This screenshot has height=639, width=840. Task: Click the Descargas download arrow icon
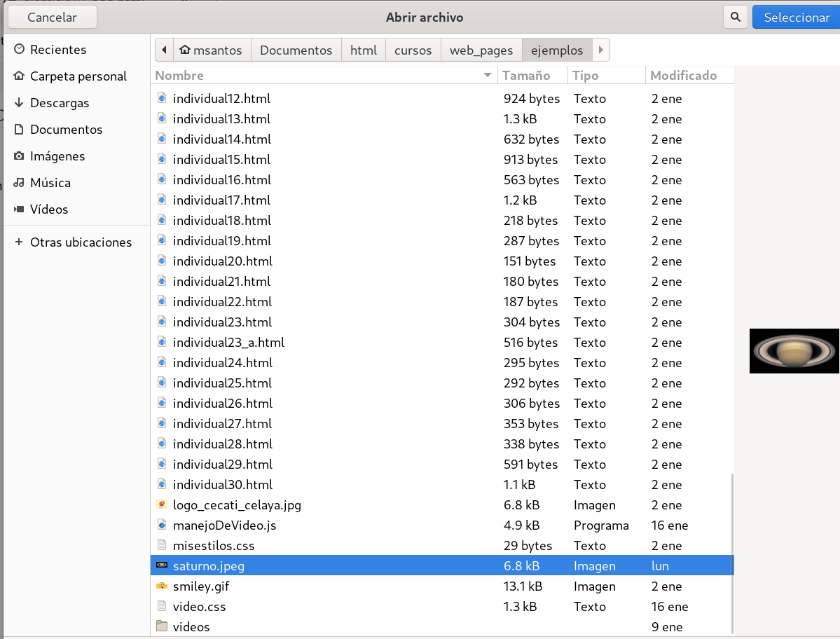(19, 103)
